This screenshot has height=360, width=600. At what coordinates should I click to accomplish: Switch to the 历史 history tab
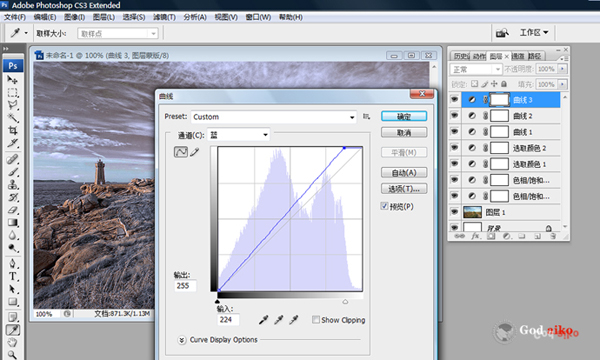point(461,56)
